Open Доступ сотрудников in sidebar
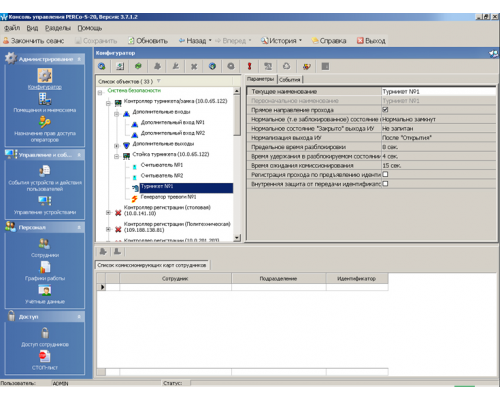This screenshot has width=500, height=400. 45,337
